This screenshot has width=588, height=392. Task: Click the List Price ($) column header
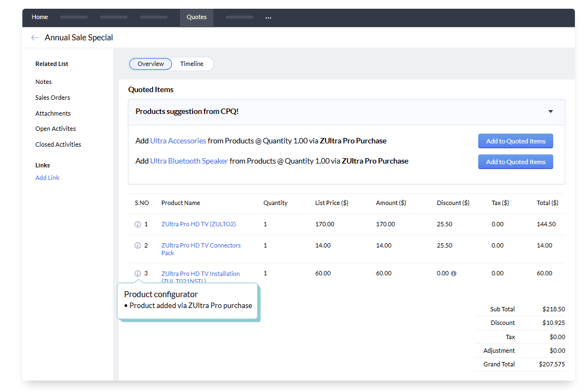(x=332, y=203)
